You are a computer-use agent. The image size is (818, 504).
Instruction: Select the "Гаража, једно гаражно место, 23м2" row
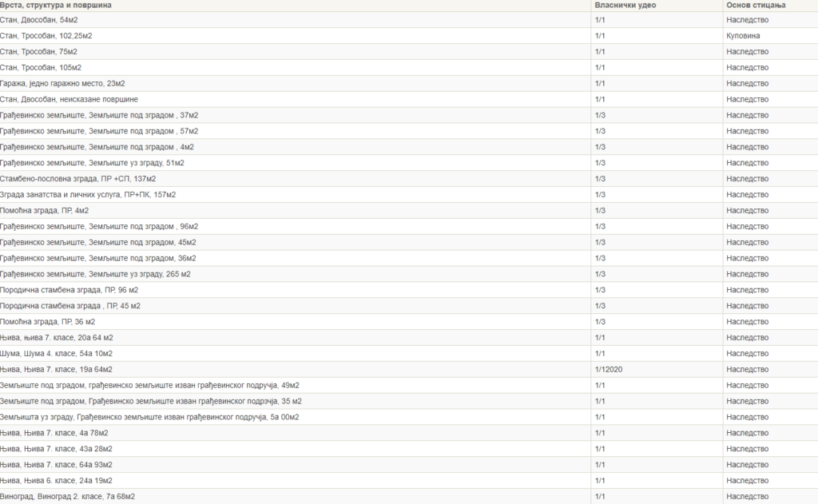pyautogui.click(x=62, y=83)
